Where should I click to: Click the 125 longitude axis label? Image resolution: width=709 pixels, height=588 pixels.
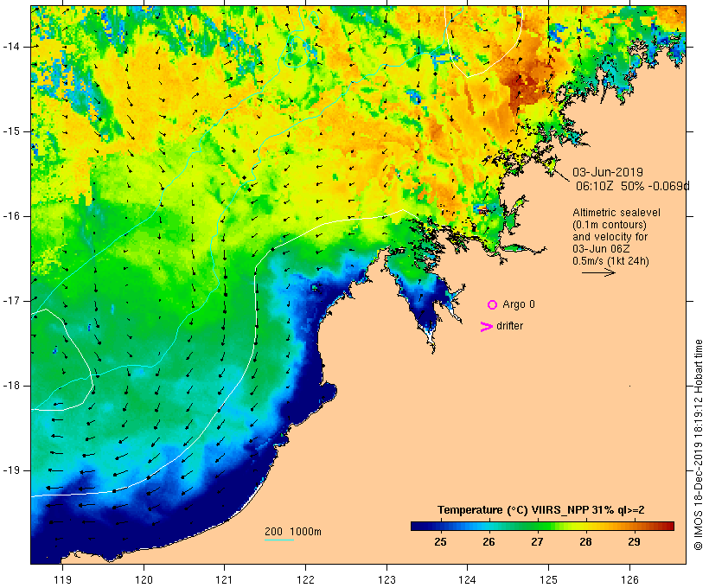[x=549, y=579]
